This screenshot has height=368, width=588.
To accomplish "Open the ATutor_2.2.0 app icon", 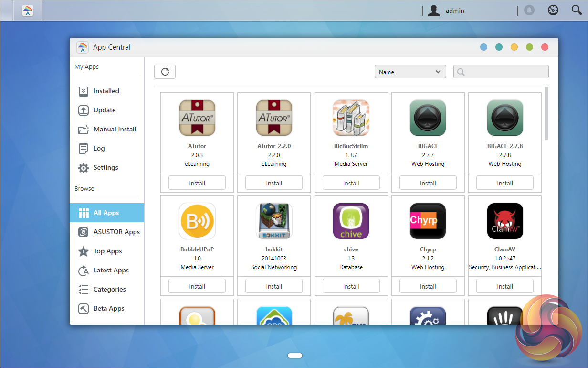I will click(x=274, y=118).
